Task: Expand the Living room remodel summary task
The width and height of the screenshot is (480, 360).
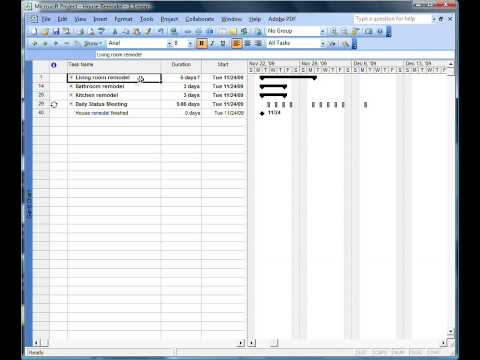Action: [71, 77]
